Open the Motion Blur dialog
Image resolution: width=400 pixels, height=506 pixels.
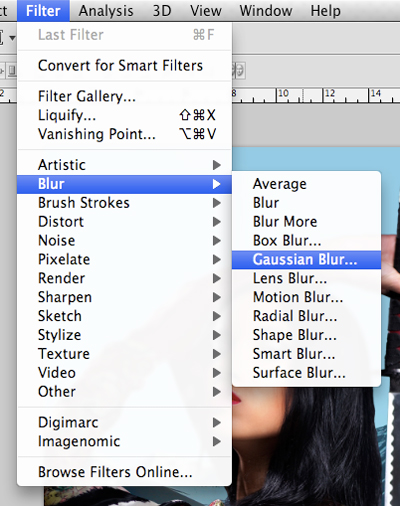tap(306, 297)
